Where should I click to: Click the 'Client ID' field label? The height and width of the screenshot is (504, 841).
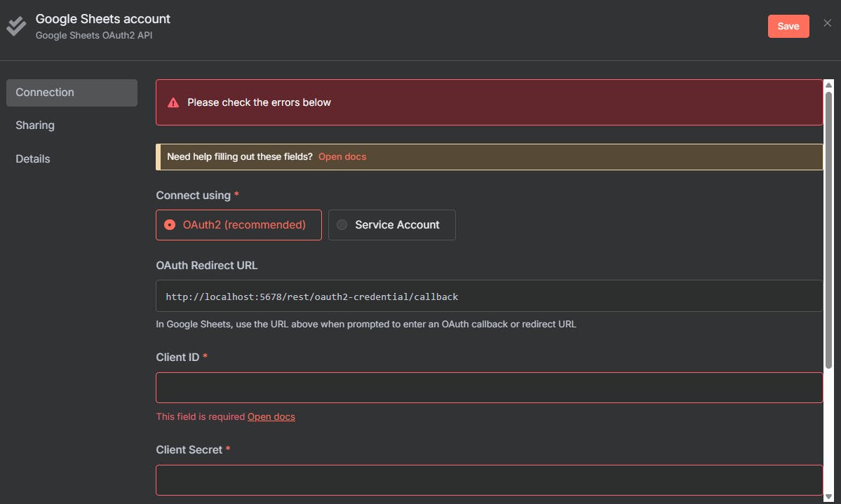[177, 357]
